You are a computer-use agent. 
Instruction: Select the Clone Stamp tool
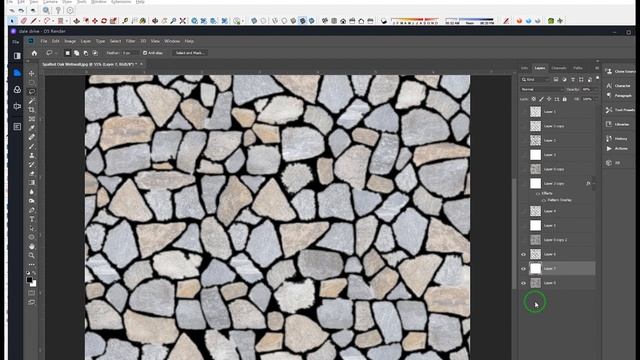point(31,156)
